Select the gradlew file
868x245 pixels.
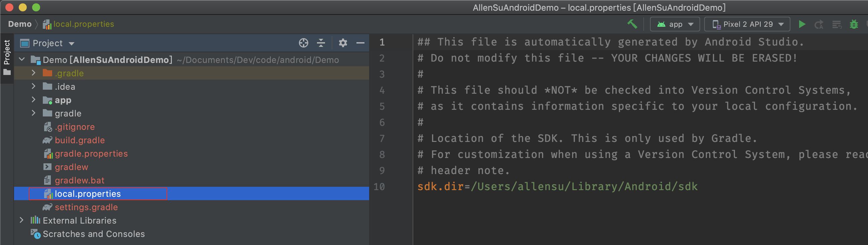(191, 167)
